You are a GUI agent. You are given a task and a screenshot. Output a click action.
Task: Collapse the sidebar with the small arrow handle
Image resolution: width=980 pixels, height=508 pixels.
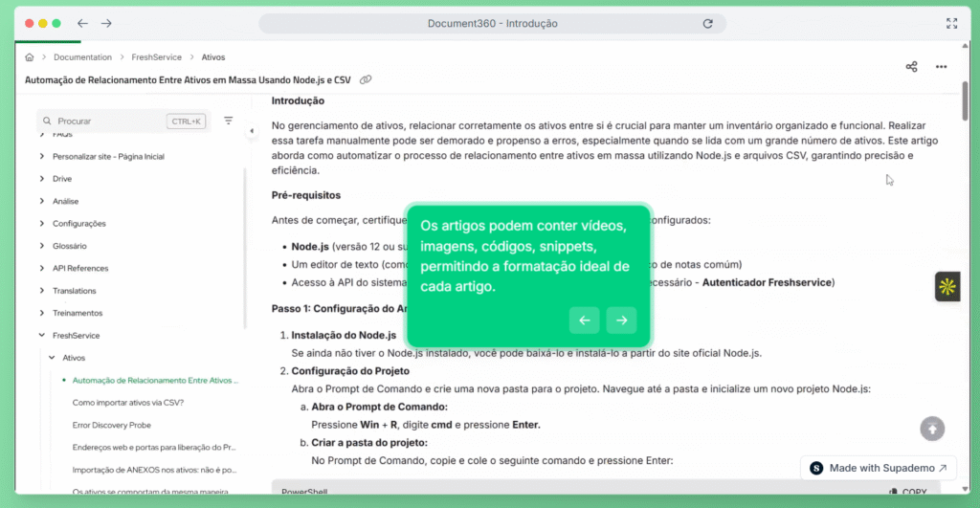252,131
